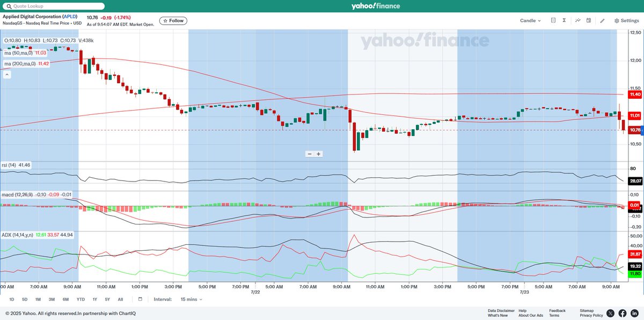Open the Sigma indicators icon
This screenshot has height=320, width=644.
coord(565,20)
